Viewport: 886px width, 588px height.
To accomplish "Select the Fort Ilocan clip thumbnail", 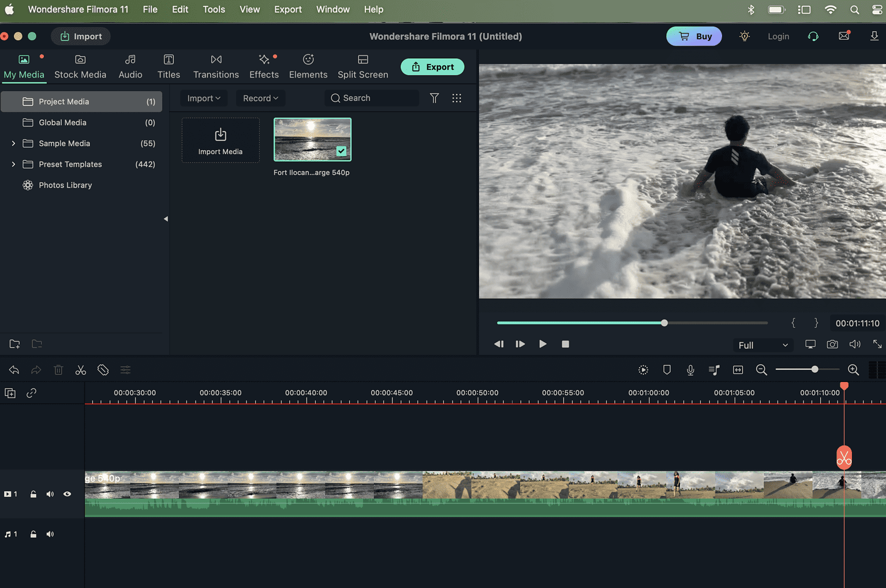I will [312, 139].
